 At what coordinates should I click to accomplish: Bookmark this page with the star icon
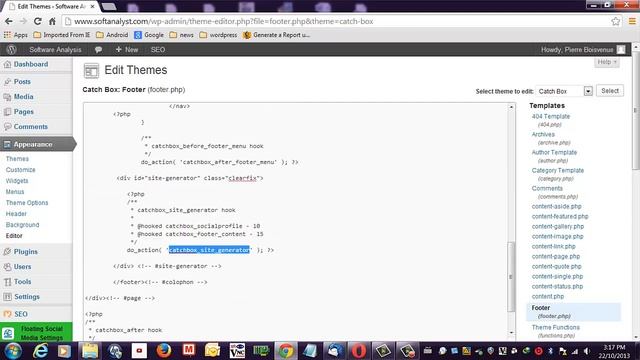[x=616, y=21]
